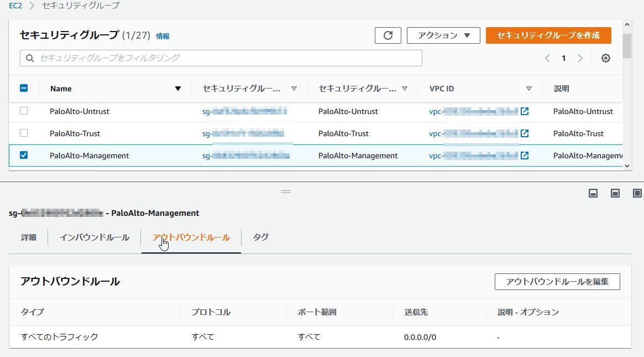
Task: Open the EC2 breadcrumb link
Action: tap(15, 6)
